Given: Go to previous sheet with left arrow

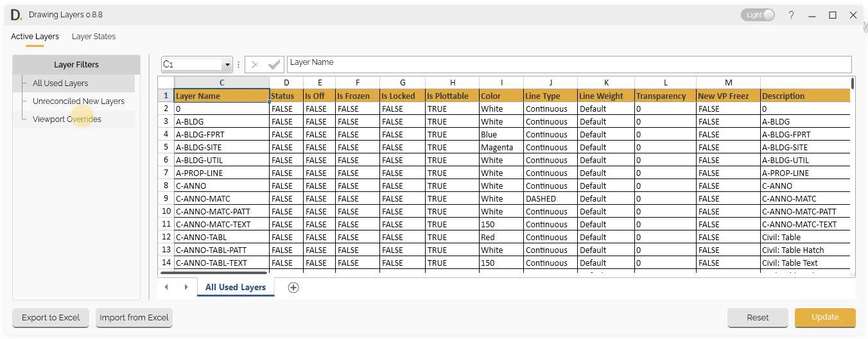Looking at the screenshot, I should pos(166,287).
